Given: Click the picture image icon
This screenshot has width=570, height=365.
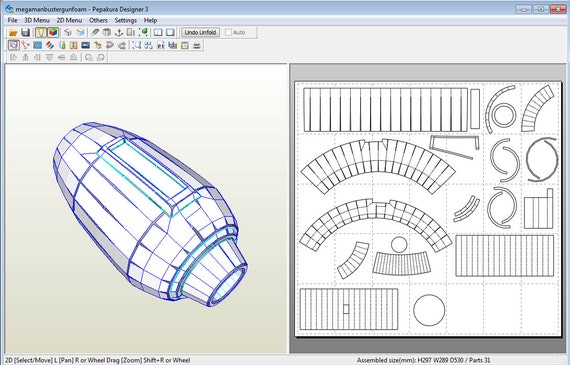Looking at the screenshot, I should (x=85, y=45).
